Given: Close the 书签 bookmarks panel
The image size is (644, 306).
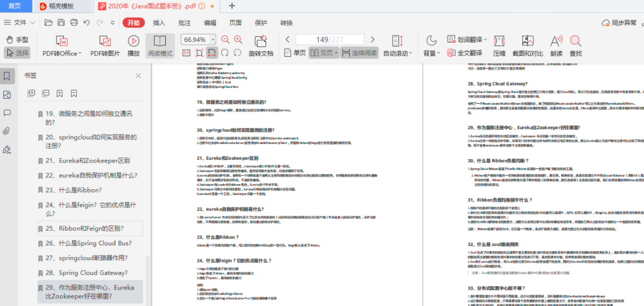Looking at the screenshot, I should [x=139, y=76].
